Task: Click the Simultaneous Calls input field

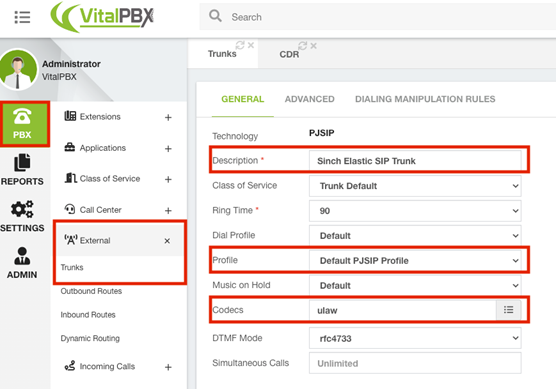Action: (415, 363)
